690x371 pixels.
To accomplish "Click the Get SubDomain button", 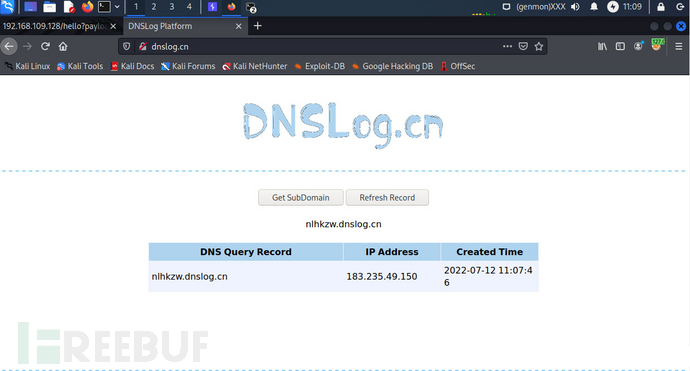I will [x=301, y=198].
